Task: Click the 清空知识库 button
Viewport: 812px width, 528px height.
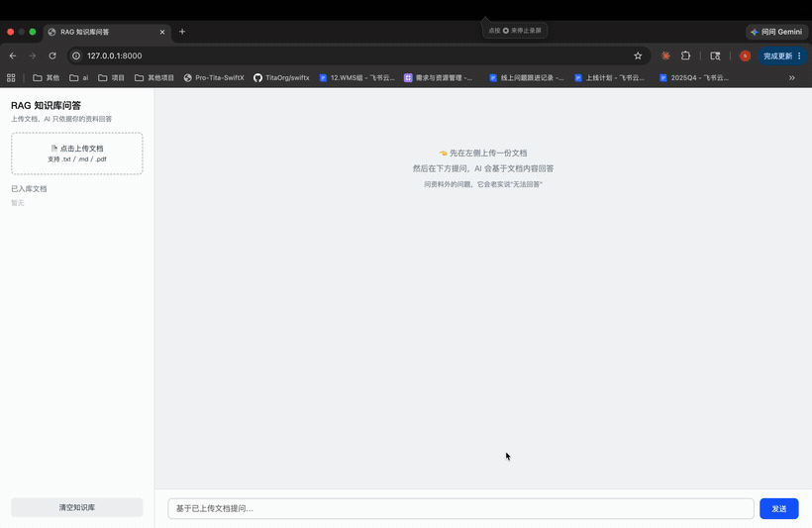Action: (77, 507)
